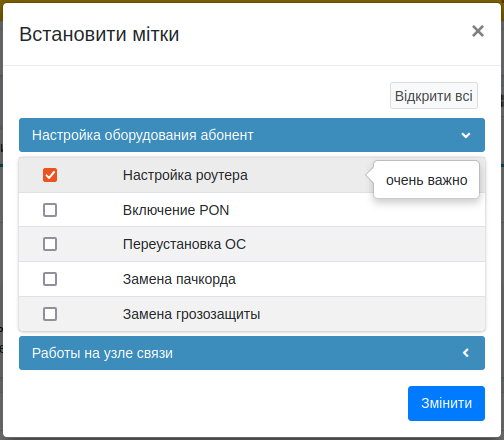Choose the Переустановка ОС label text
This screenshot has height=440, width=504.
click(x=184, y=244)
